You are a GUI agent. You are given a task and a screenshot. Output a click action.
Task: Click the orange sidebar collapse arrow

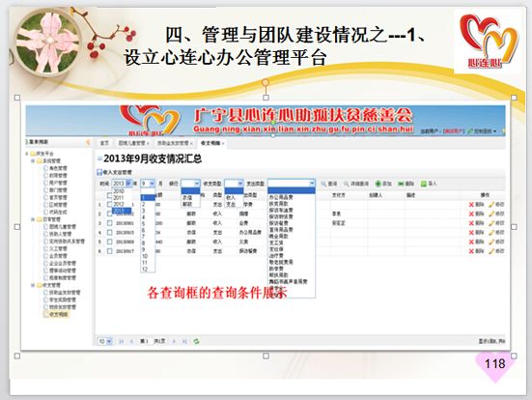(88, 142)
